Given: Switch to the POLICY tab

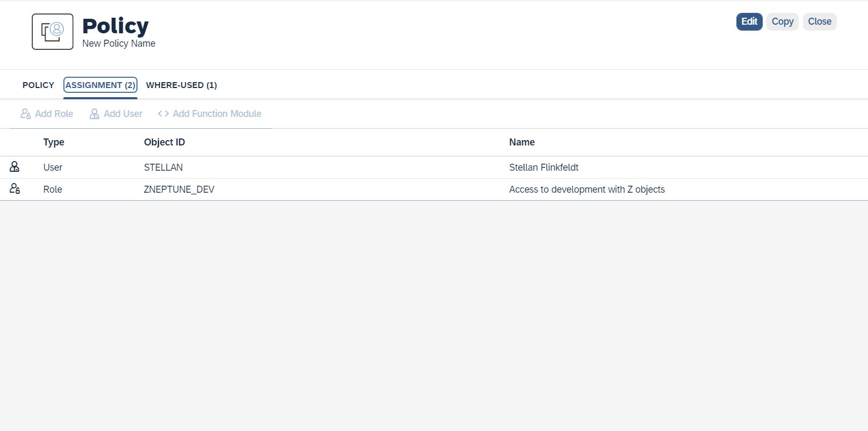Looking at the screenshot, I should (x=38, y=85).
